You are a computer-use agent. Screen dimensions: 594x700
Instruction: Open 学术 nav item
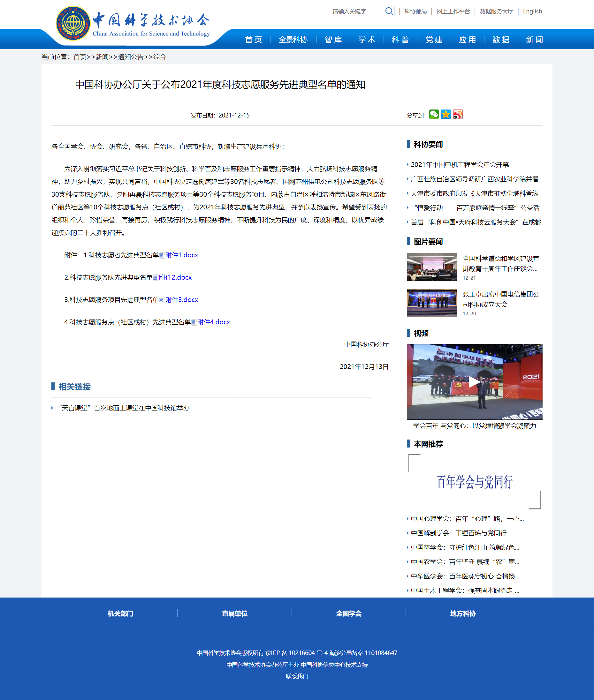click(367, 40)
